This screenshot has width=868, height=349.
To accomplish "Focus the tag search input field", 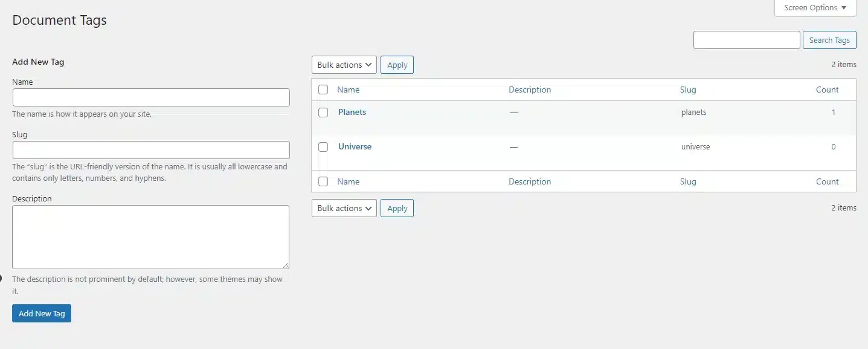I will coord(747,40).
